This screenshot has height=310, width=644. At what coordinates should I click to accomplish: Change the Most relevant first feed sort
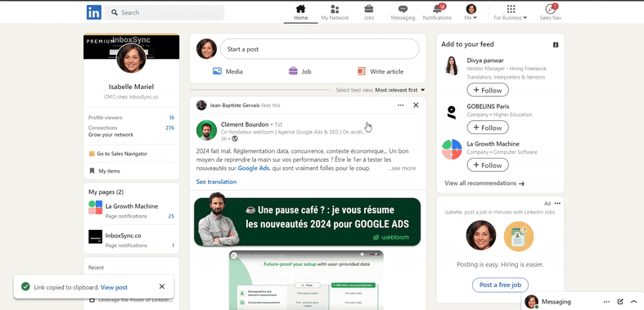point(399,90)
